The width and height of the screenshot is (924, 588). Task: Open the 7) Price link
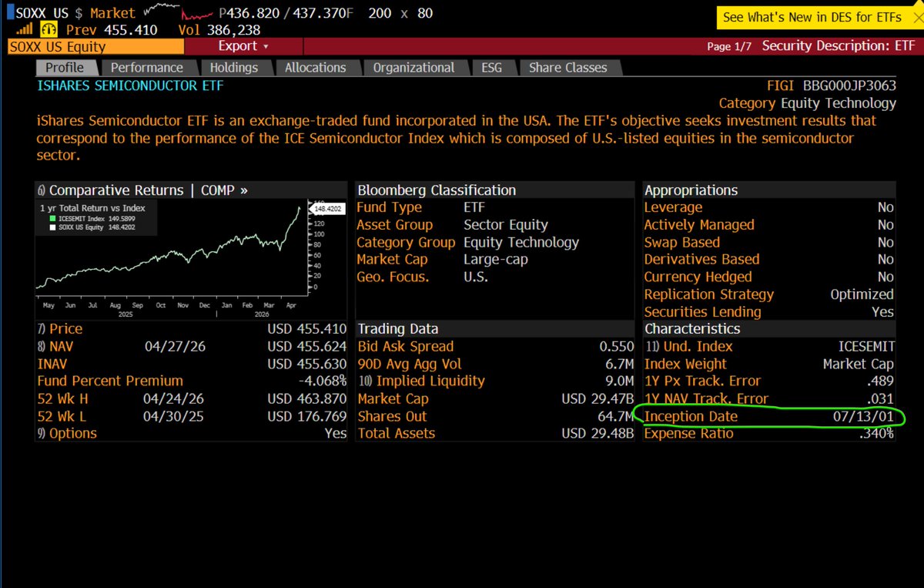(x=60, y=329)
